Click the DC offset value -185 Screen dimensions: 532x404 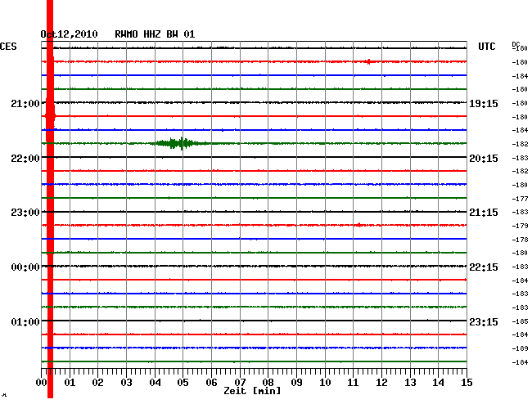tap(520, 321)
